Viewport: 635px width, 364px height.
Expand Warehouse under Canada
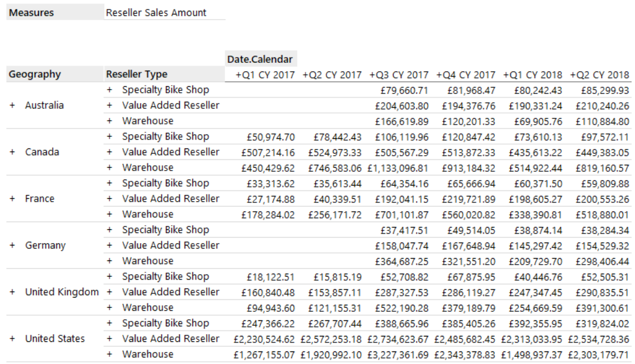click(110, 168)
